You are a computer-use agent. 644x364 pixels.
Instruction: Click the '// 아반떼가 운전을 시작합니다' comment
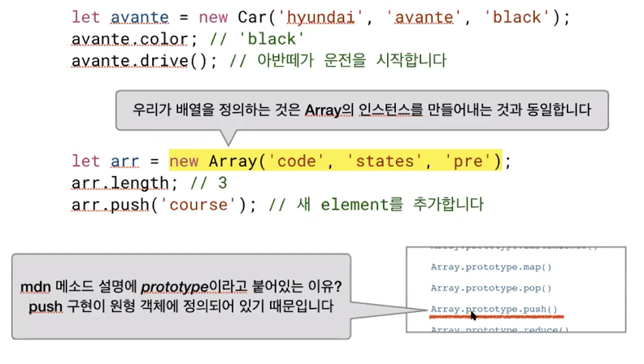337,60
